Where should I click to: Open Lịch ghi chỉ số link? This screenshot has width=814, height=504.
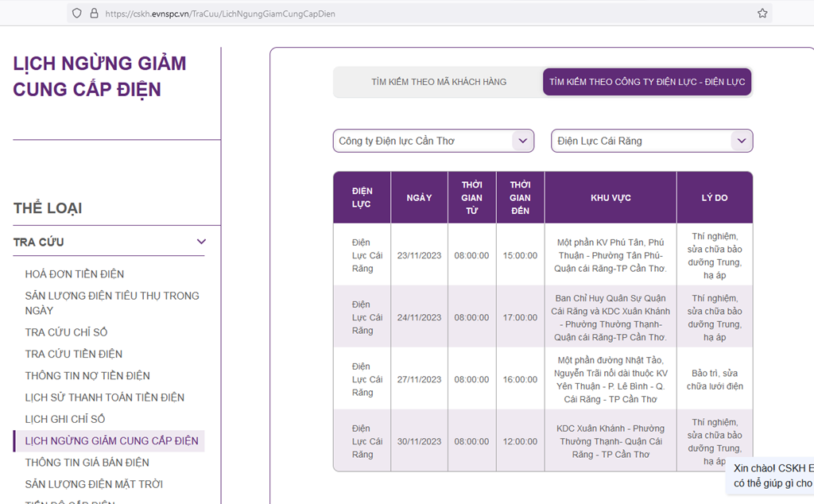(65, 420)
